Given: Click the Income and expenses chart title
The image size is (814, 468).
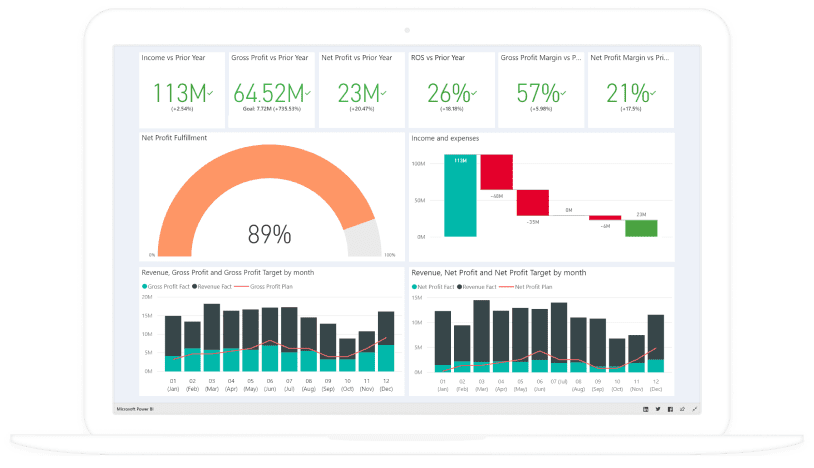Looking at the screenshot, I should (445, 138).
